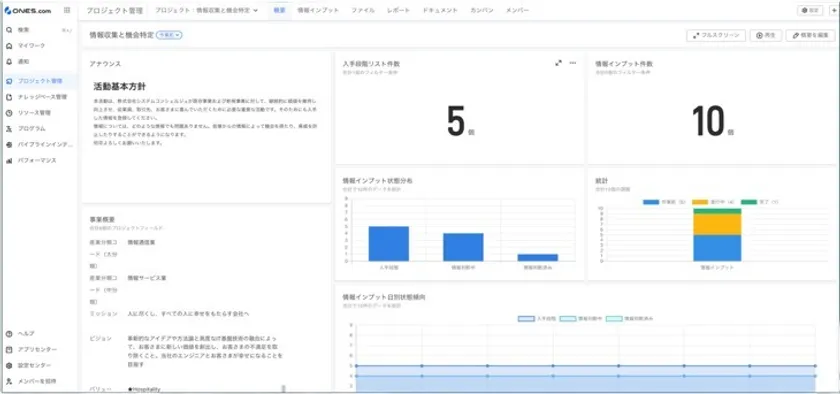The width and height of the screenshot is (840, 394).
Task: Open the three-dot menu on 入手段階リスト件数 card
Action: pos(573,63)
